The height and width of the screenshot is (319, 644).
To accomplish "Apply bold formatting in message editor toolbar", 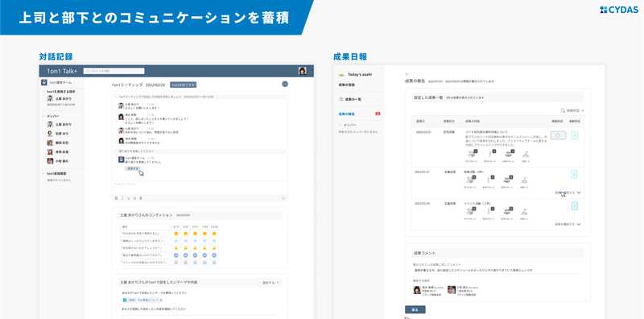I will point(116,198).
